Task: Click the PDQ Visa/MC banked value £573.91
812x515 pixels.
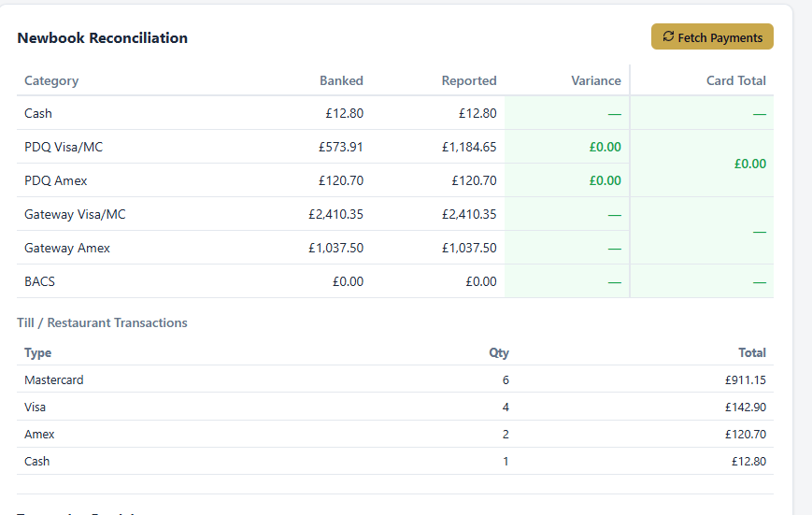Action: point(341,147)
